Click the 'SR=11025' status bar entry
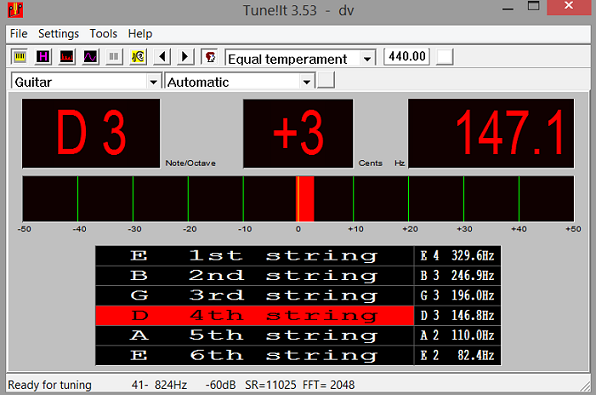 click(x=271, y=385)
